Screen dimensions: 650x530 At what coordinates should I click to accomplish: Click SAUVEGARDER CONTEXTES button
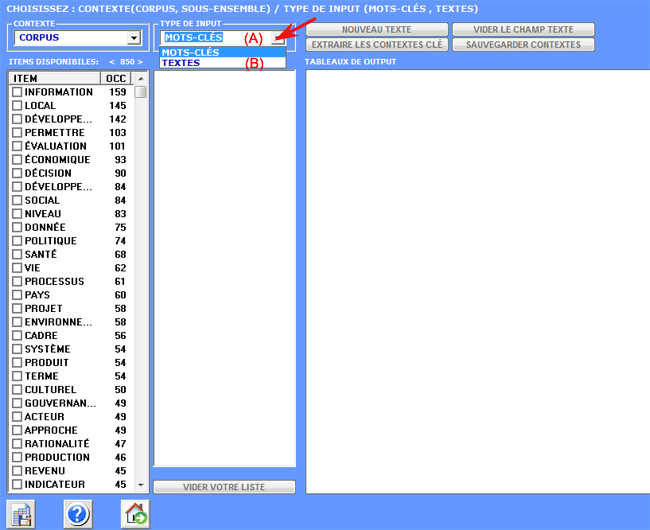(x=523, y=45)
